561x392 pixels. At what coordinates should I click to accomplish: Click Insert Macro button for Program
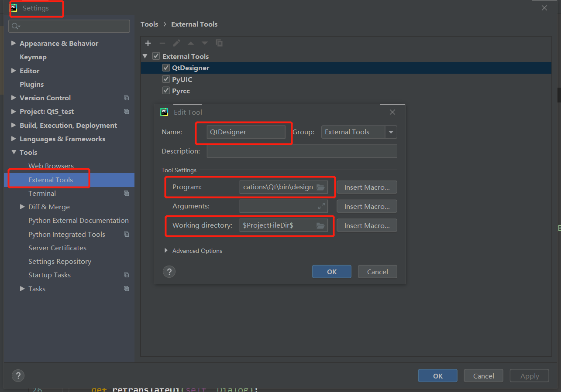click(367, 187)
